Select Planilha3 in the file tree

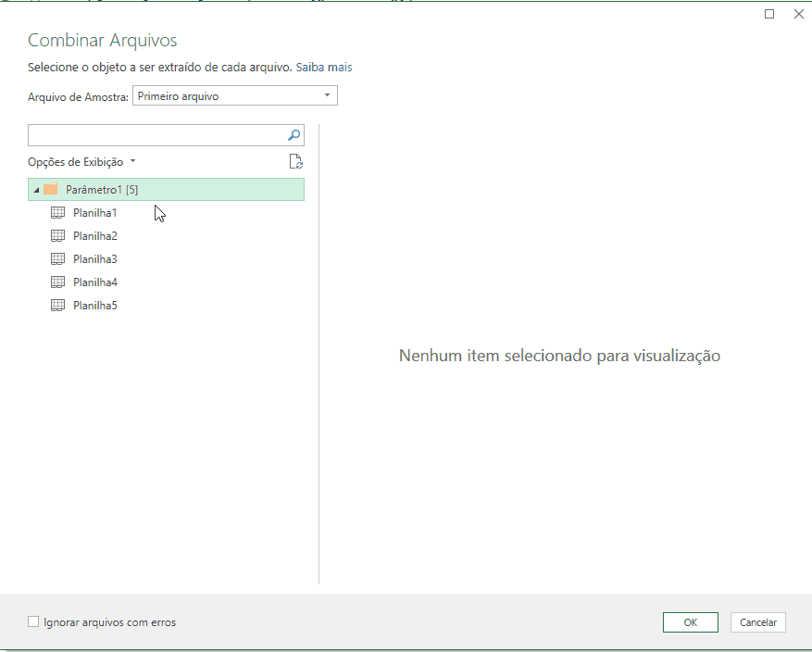pos(94,258)
